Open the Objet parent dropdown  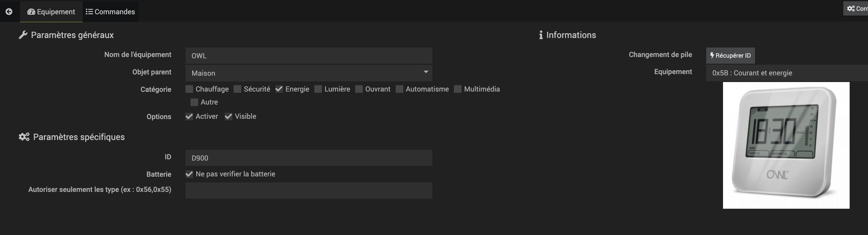(x=309, y=73)
